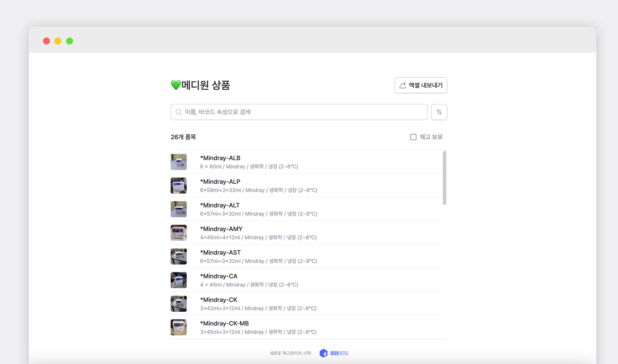Click the item list scrollbar thumb
Image resolution: width=618 pixels, height=364 pixels.
coord(445,178)
